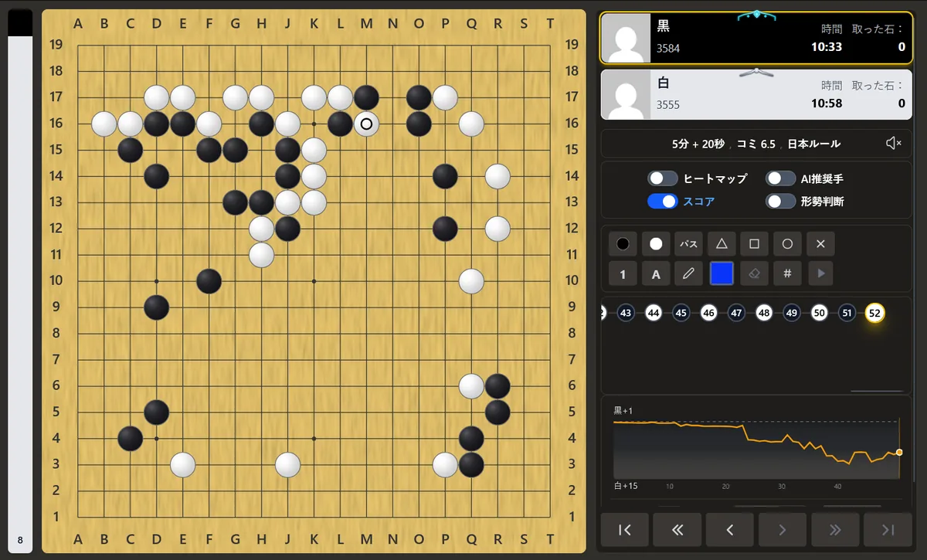This screenshot has width=927, height=560.
Task: Click the black player's avatar
Action: pyautogui.click(x=626, y=38)
